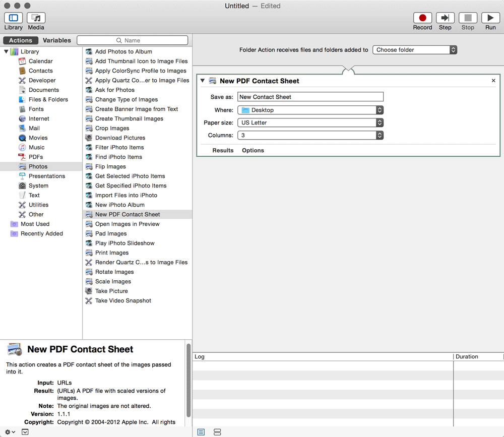Select the System category icon
Image resolution: width=504 pixels, height=437 pixels.
(22, 185)
